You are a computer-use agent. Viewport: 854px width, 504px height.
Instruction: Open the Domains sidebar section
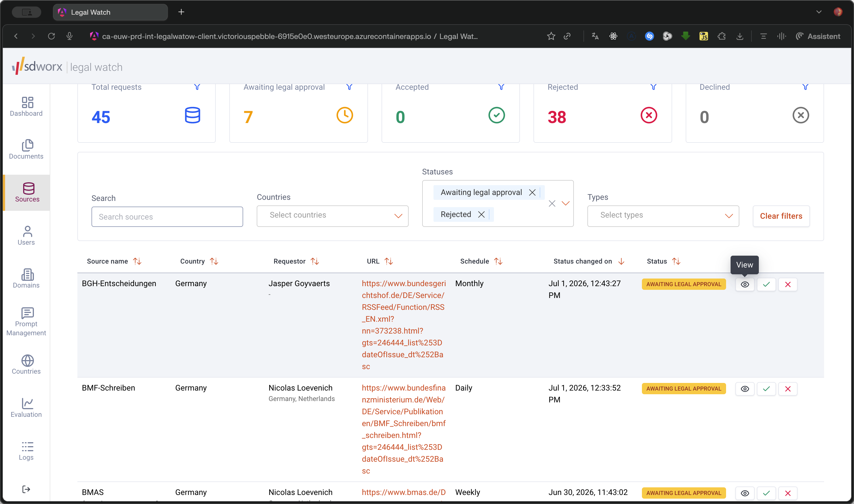(x=26, y=279)
